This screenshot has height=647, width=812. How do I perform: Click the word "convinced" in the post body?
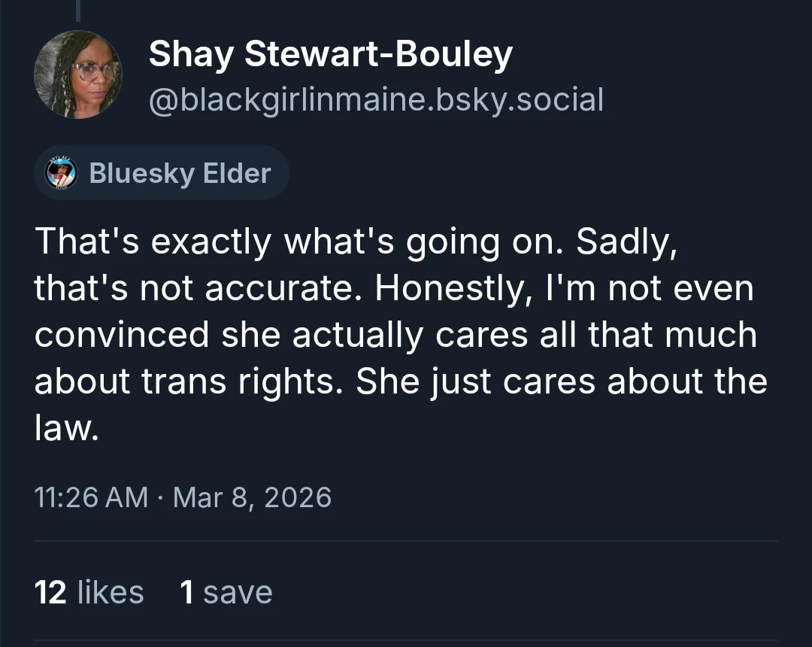click(122, 335)
